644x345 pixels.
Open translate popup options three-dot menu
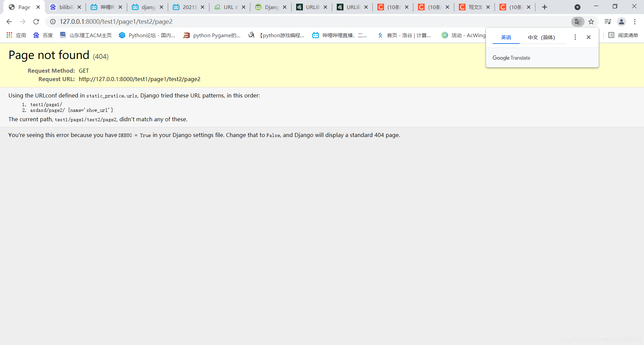pyautogui.click(x=575, y=37)
